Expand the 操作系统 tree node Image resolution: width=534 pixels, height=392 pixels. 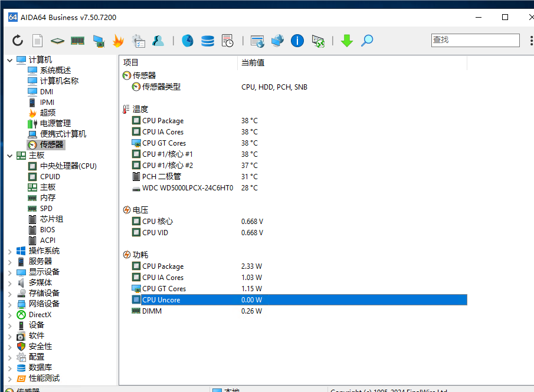9,251
